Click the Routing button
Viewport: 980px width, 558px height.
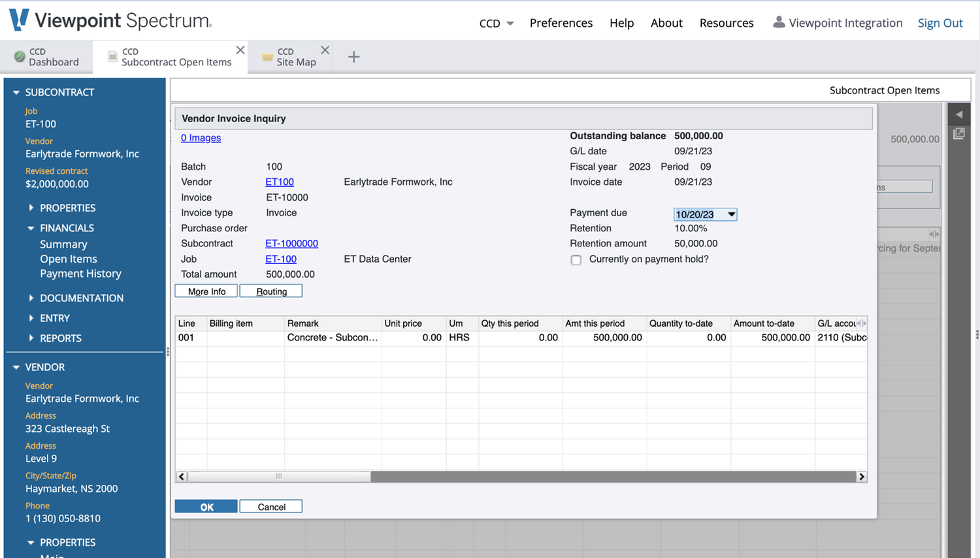pos(271,291)
